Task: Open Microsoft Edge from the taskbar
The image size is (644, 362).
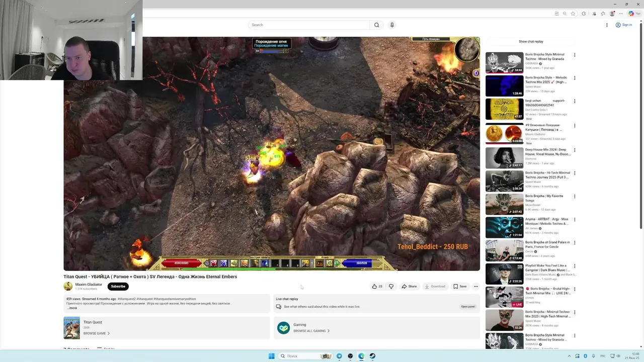Action: 361,356
